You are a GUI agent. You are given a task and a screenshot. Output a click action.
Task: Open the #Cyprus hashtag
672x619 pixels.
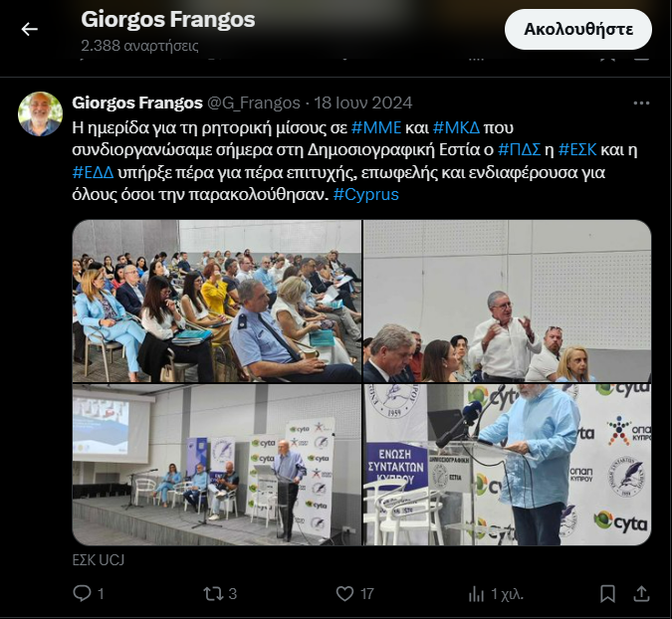(366, 194)
